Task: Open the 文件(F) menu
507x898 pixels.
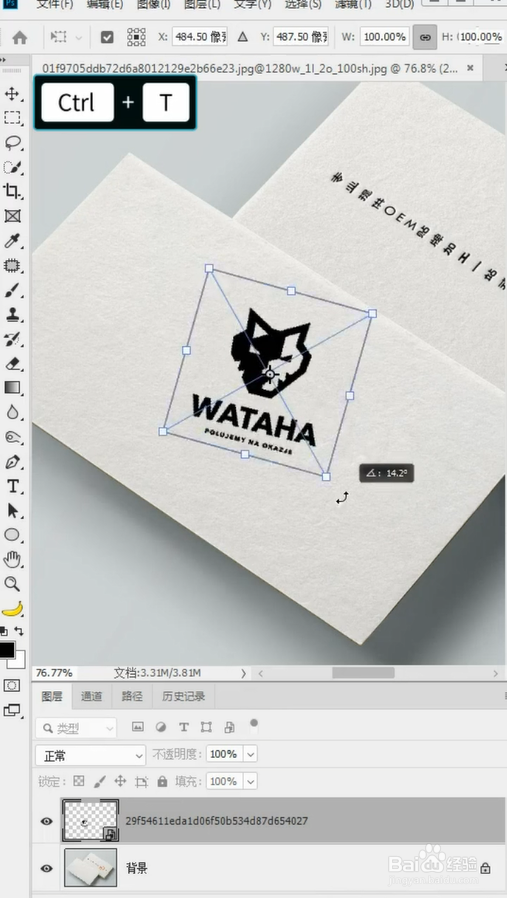Action: pyautogui.click(x=55, y=5)
